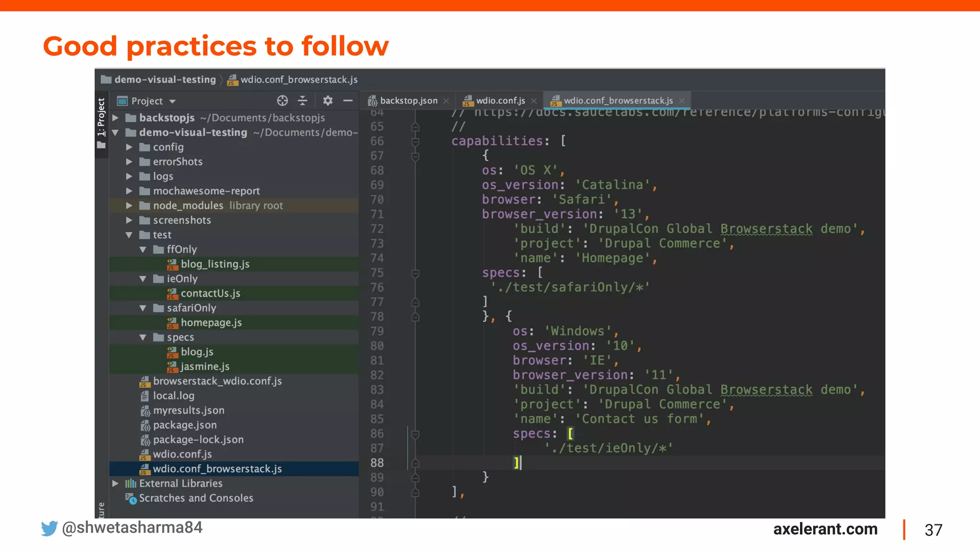Screen dimensions: 980x551
Task: Click the blog_listing.js file icon
Action: 172,264
